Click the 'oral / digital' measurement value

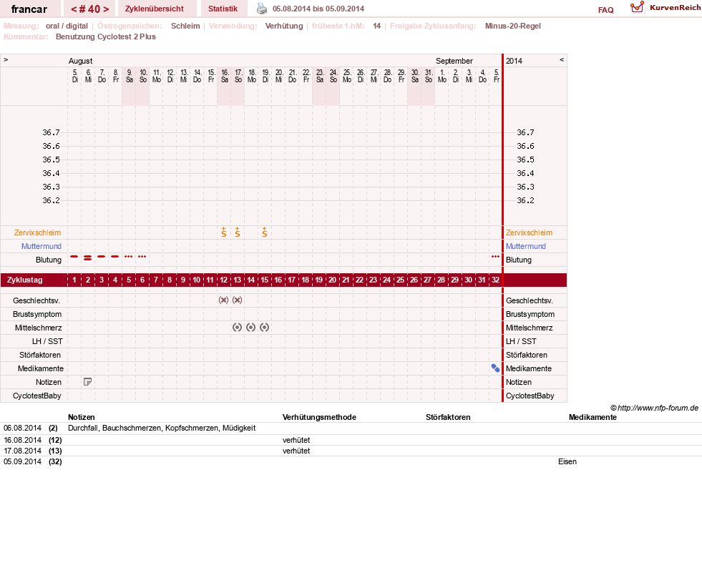point(67,26)
